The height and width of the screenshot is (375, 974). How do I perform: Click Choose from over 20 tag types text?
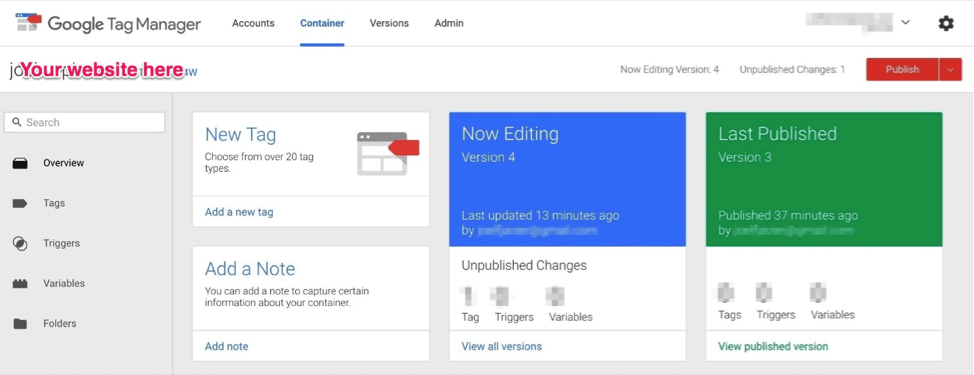[259, 163]
